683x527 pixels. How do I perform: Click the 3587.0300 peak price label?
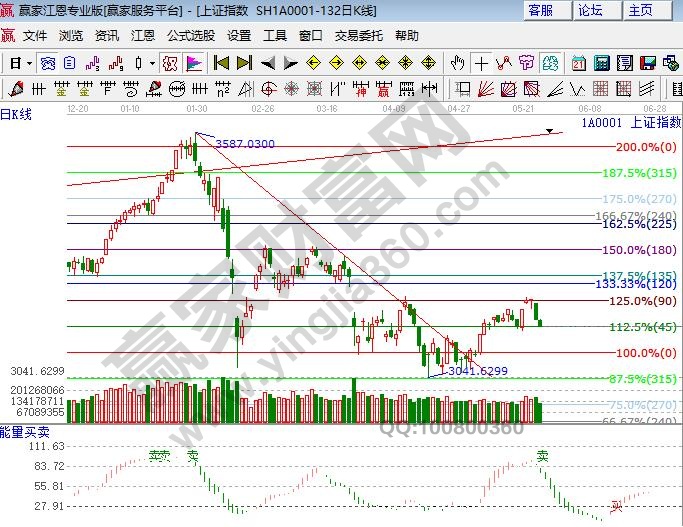tap(244, 145)
